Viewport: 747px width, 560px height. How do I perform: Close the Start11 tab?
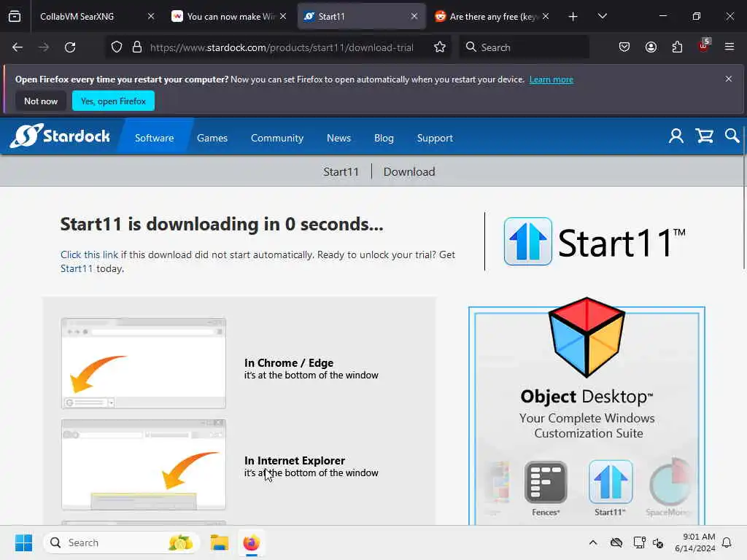tap(414, 16)
